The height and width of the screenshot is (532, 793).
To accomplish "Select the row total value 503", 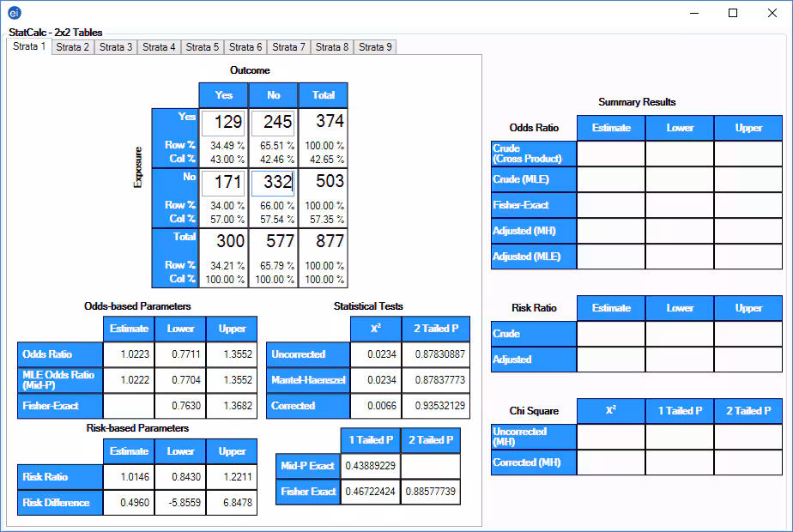I will [x=330, y=181].
